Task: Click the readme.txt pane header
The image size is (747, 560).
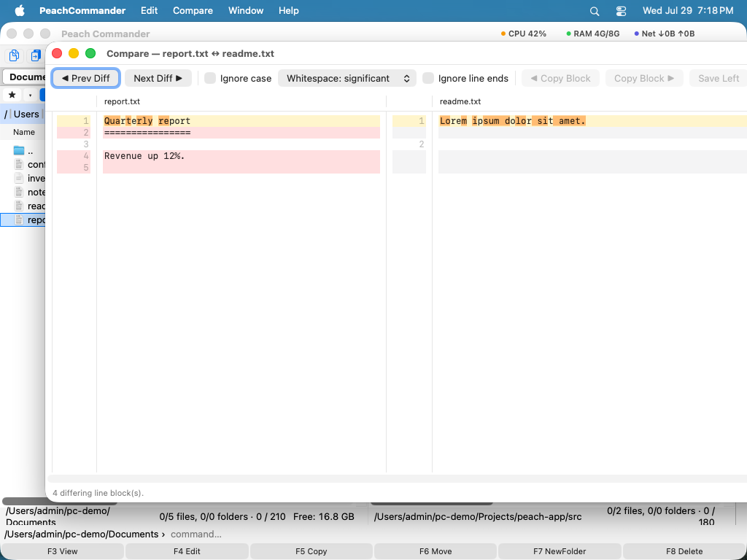Action: [460, 101]
